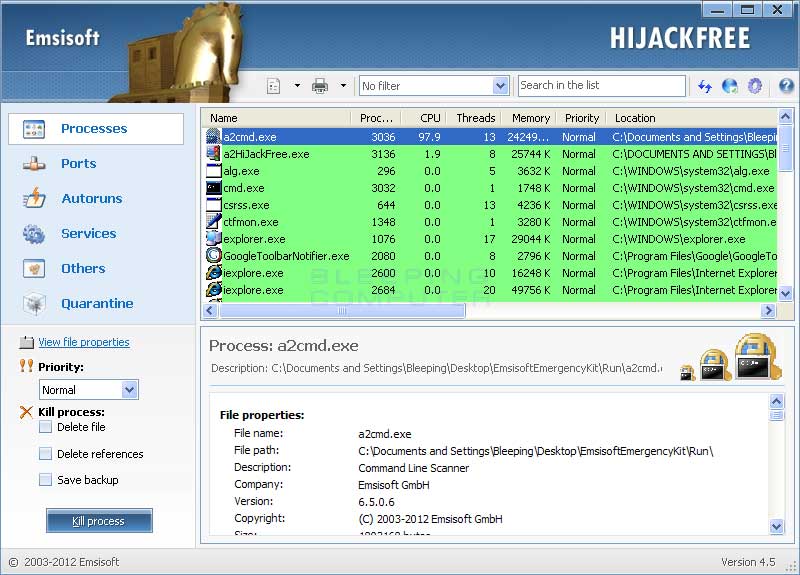800x575 pixels.
Task: Click horizontal scrollbar right arrow
Action: (x=768, y=310)
